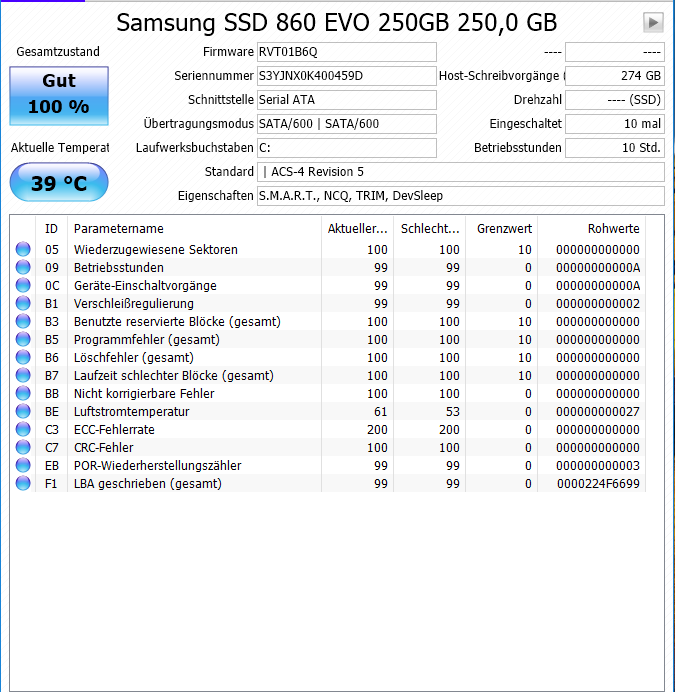Viewport: 675px width, 692px height.
Task: Click the Eingeschaltet value 10 mal
Action: [x=615, y=124]
